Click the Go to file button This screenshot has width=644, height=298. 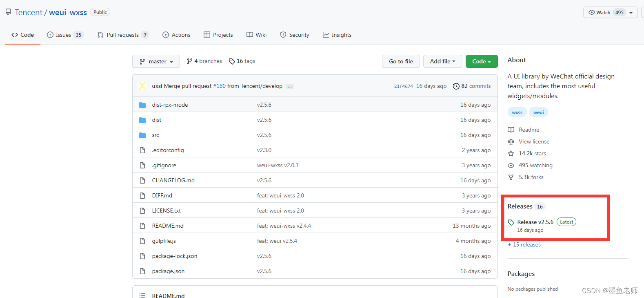coord(401,61)
